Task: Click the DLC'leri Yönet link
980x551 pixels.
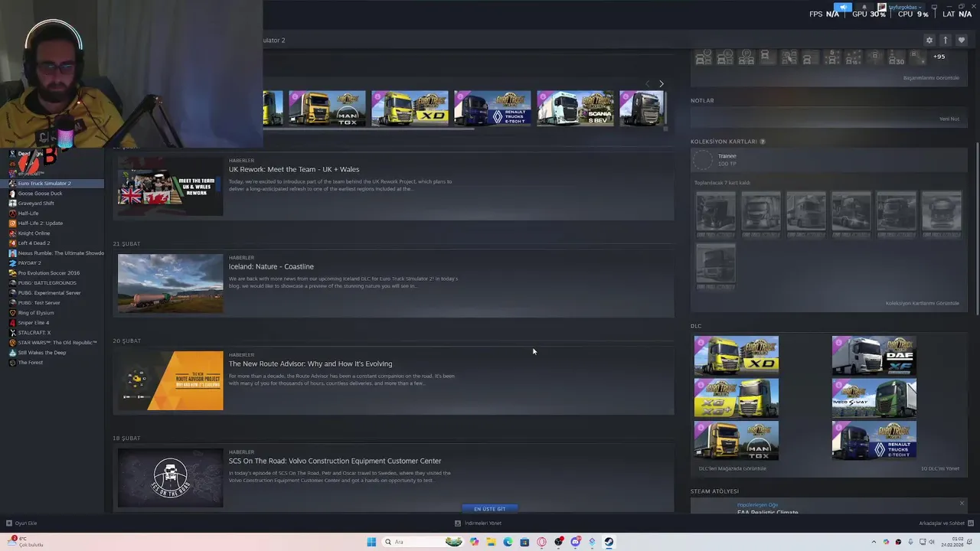Action: [940, 468]
